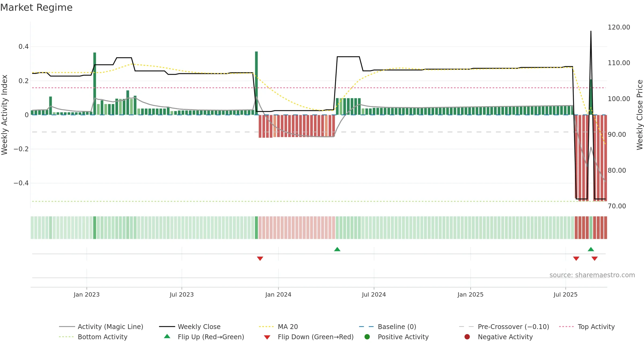Click the 110.00 price axis label
Image resolution: width=644 pixels, height=362 pixels.
[619, 63]
